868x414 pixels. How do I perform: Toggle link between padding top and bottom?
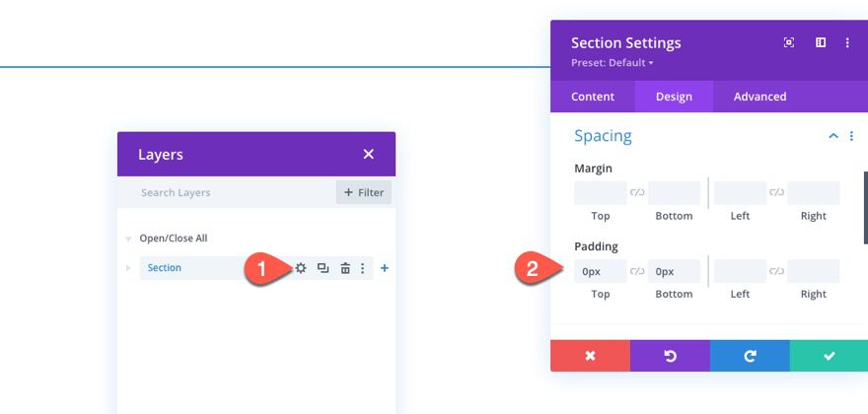(x=637, y=271)
